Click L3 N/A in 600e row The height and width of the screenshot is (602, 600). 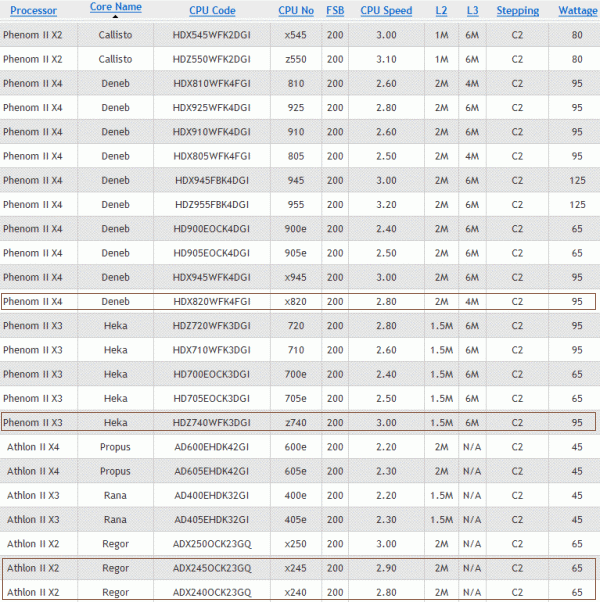tap(472, 447)
